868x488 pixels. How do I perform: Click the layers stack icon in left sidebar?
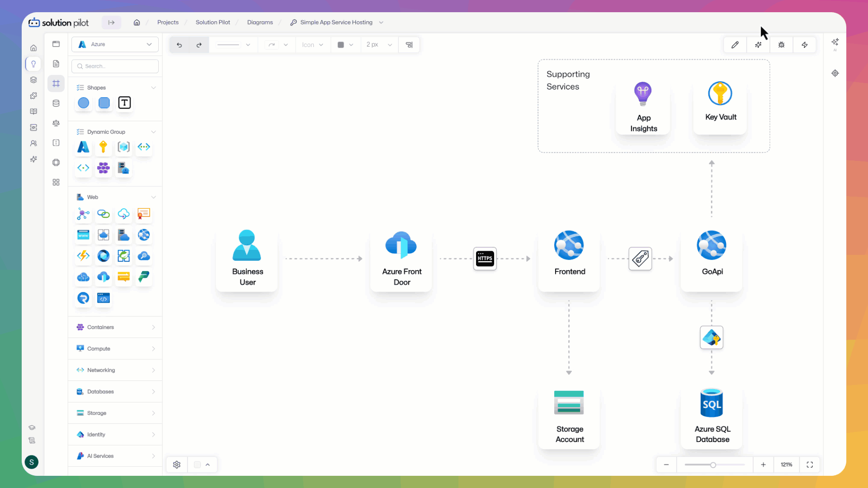(x=33, y=80)
